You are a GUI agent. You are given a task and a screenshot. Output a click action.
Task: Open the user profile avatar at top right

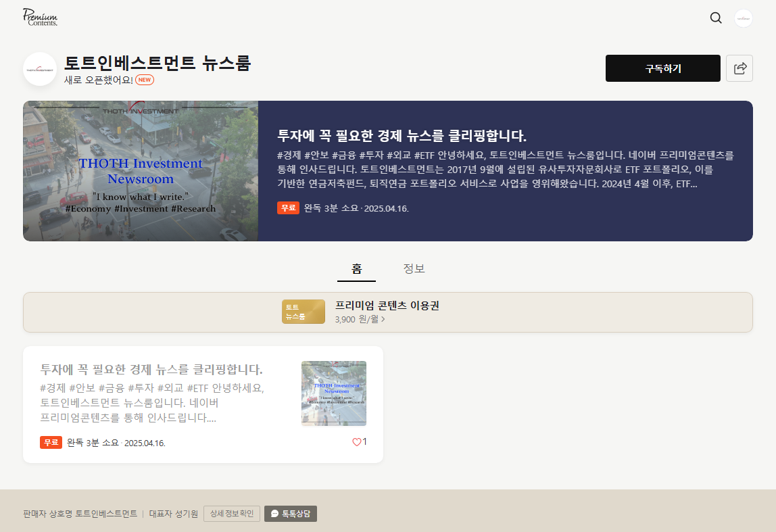pos(743,18)
